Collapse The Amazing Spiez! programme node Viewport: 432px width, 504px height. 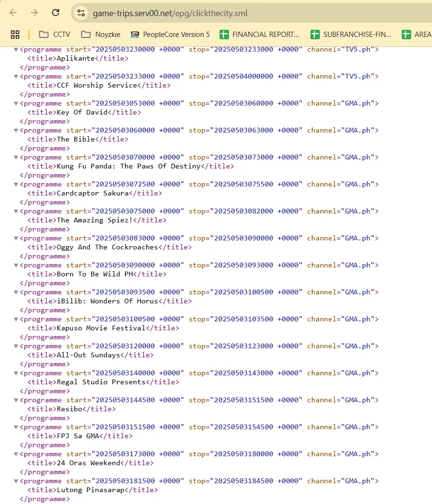[x=16, y=212]
